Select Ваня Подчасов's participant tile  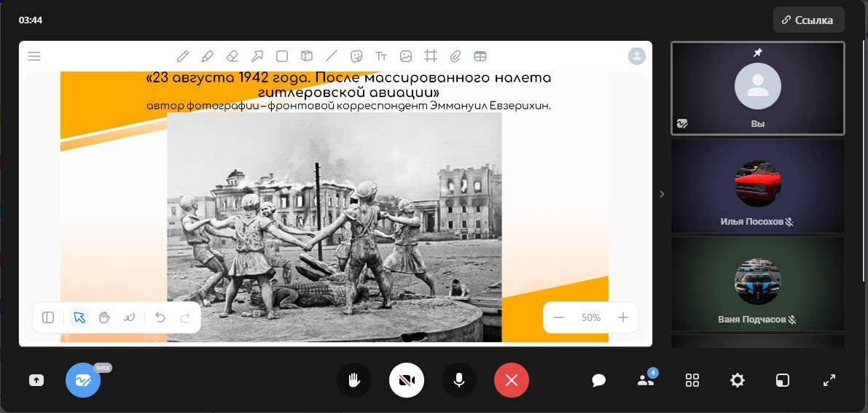tap(758, 284)
